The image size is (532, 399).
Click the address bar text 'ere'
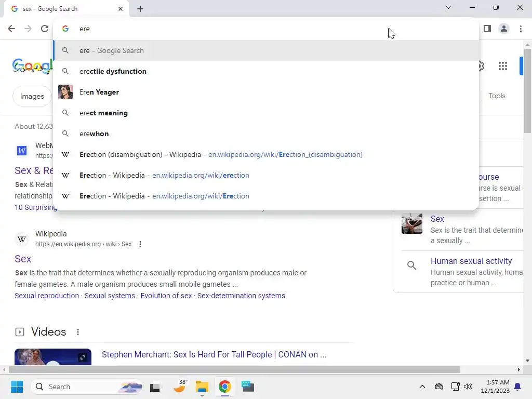[x=85, y=29]
